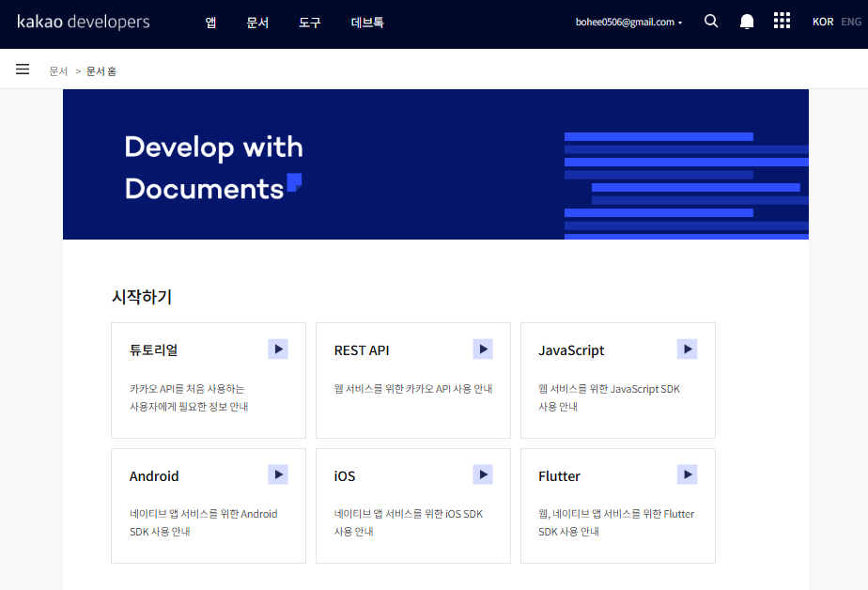Click the 문서 홈 breadcrumb
The image size is (868, 590).
click(x=101, y=71)
